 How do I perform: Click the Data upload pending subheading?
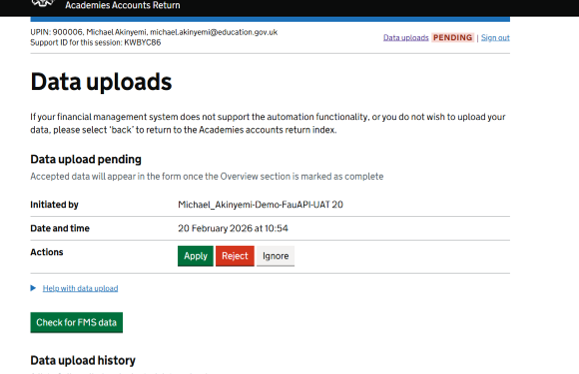(x=86, y=159)
